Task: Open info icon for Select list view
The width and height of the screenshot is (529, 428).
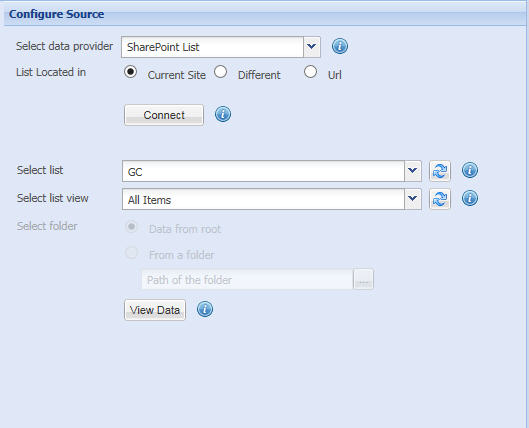Action: 470,198
